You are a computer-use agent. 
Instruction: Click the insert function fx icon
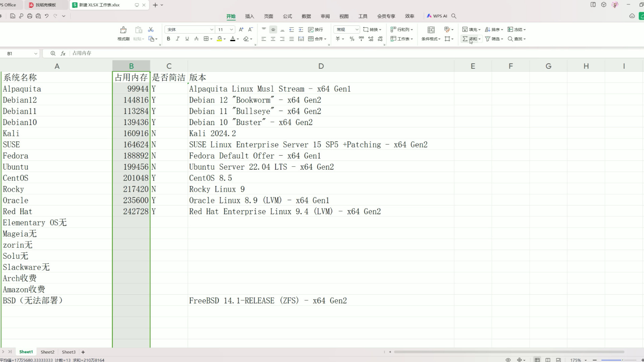pos(63,53)
